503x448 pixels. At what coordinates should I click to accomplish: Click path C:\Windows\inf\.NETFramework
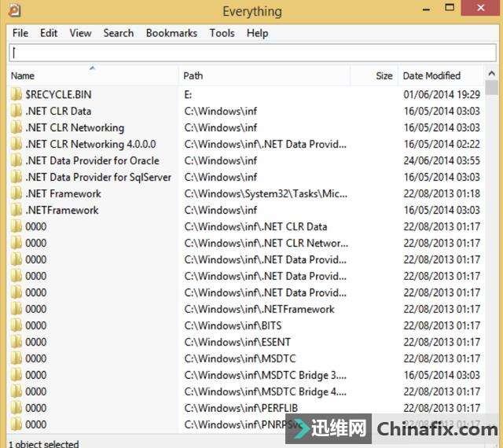[x=259, y=309]
